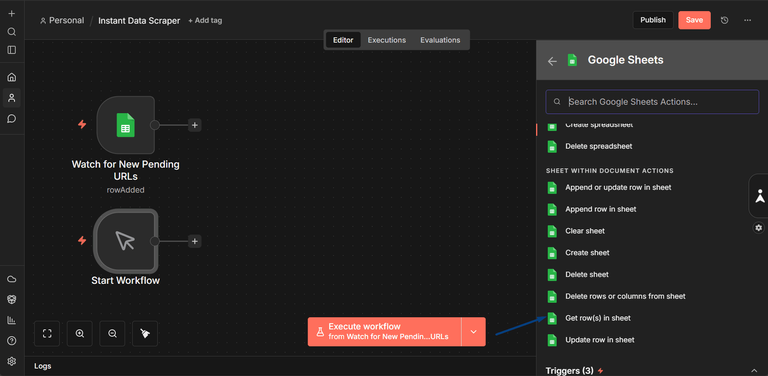
Task: Click the plus connector after Start Workflow
Action: 194,241
